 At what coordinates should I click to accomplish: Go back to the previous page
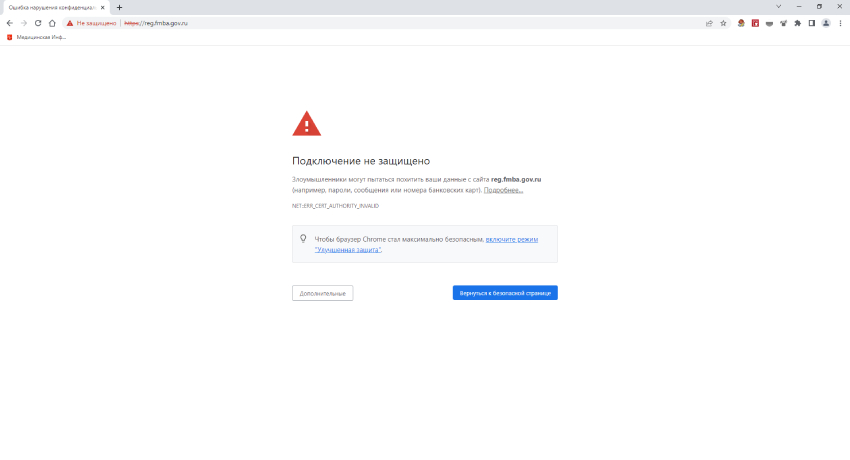pyautogui.click(x=10, y=23)
